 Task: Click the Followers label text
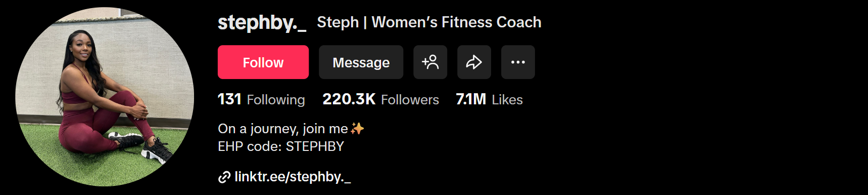pyautogui.click(x=410, y=100)
